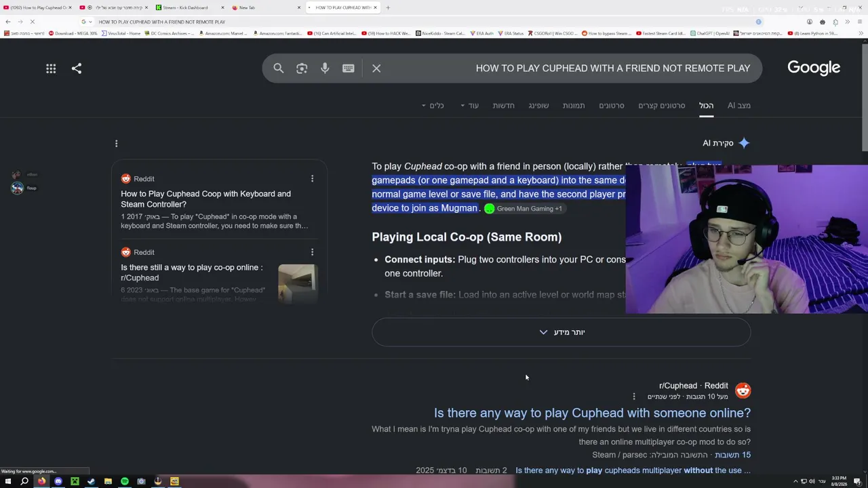Viewport: 868px width, 488px height.
Task: Open AI overview three-dot options
Action: click(116, 143)
